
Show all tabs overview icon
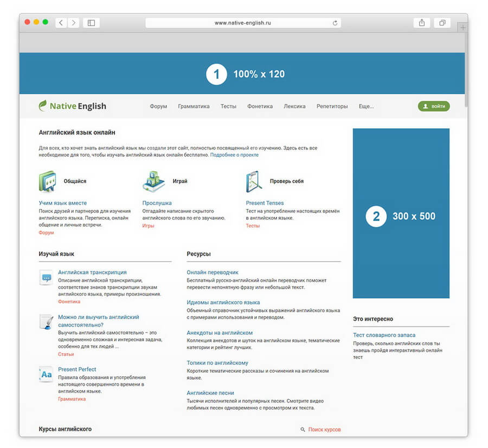coord(442,23)
